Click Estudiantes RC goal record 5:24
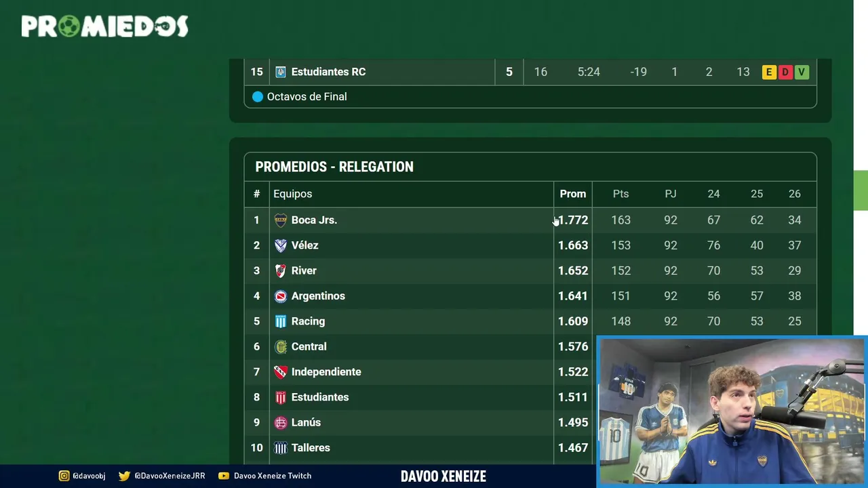Image resolution: width=868 pixels, height=488 pixels. click(x=589, y=72)
